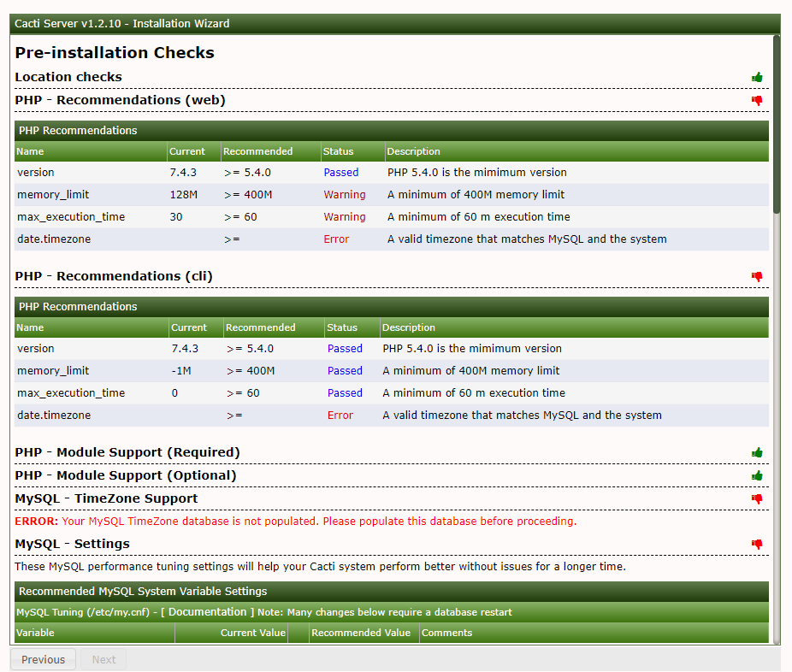The image size is (792, 672).
Task: Click the Warning status of web memory_limit row
Action: (x=345, y=195)
